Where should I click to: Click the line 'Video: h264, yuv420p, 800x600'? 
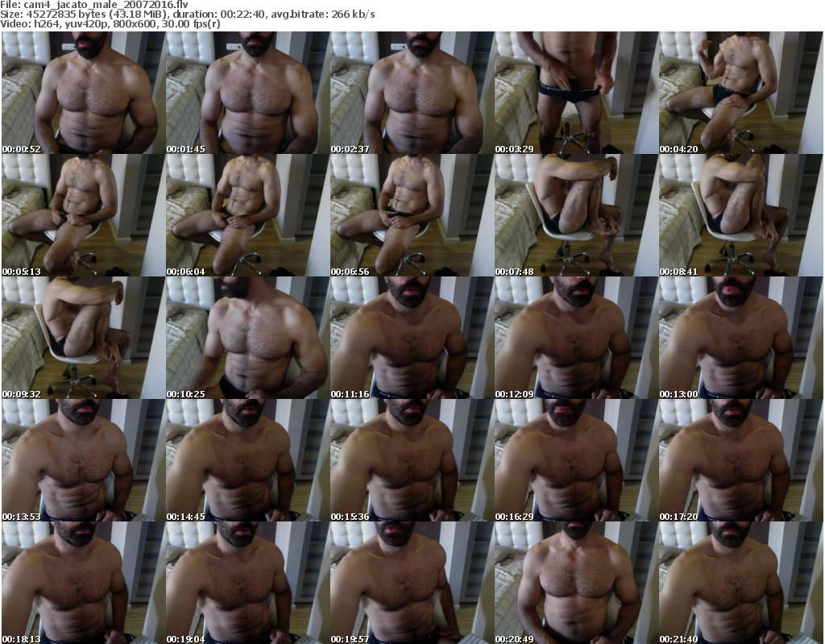tap(110, 24)
